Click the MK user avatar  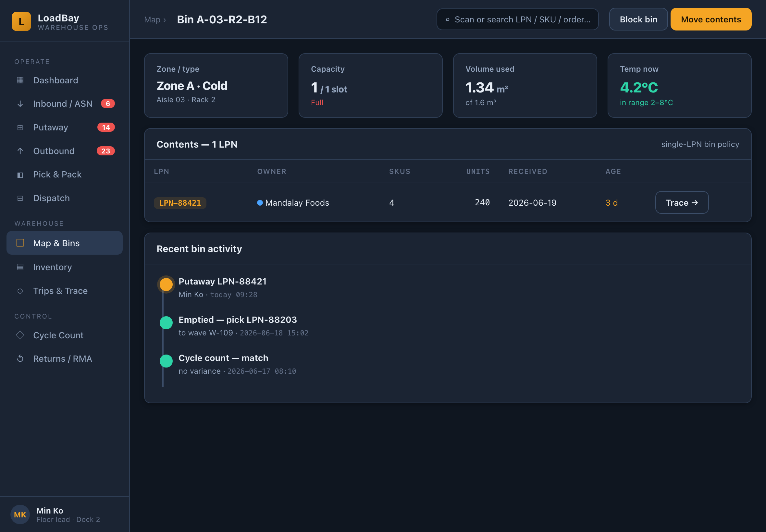[20, 514]
